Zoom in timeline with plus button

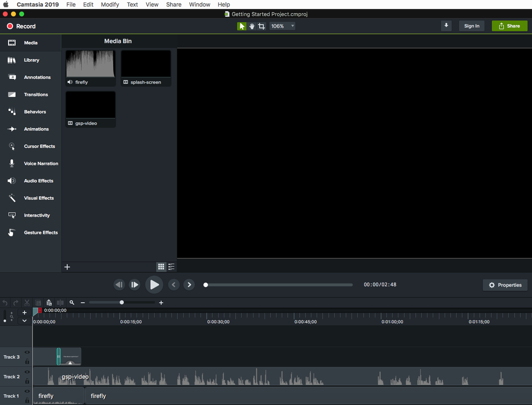161,303
